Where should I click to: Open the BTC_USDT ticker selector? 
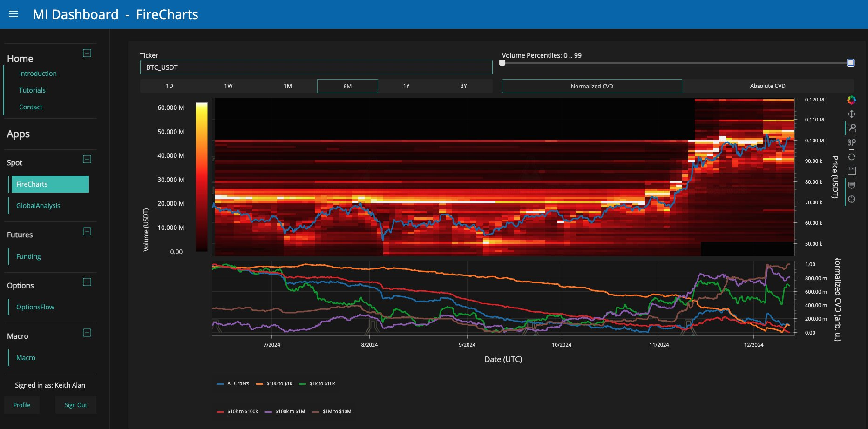(x=316, y=67)
